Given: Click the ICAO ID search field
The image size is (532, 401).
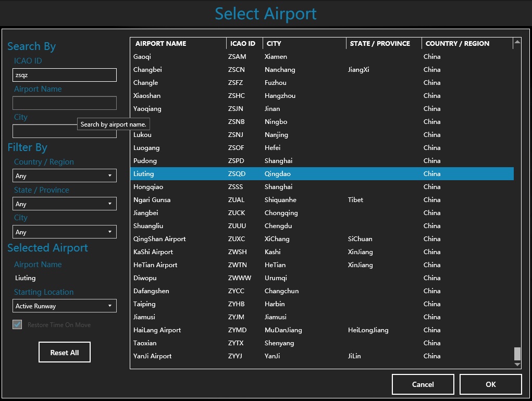Looking at the screenshot, I should (x=64, y=75).
